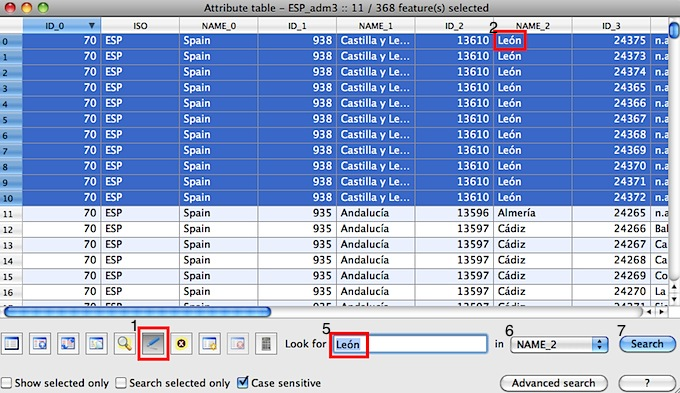Click ID_3 value 24368
The height and width of the screenshot is (393, 680).
611,134
